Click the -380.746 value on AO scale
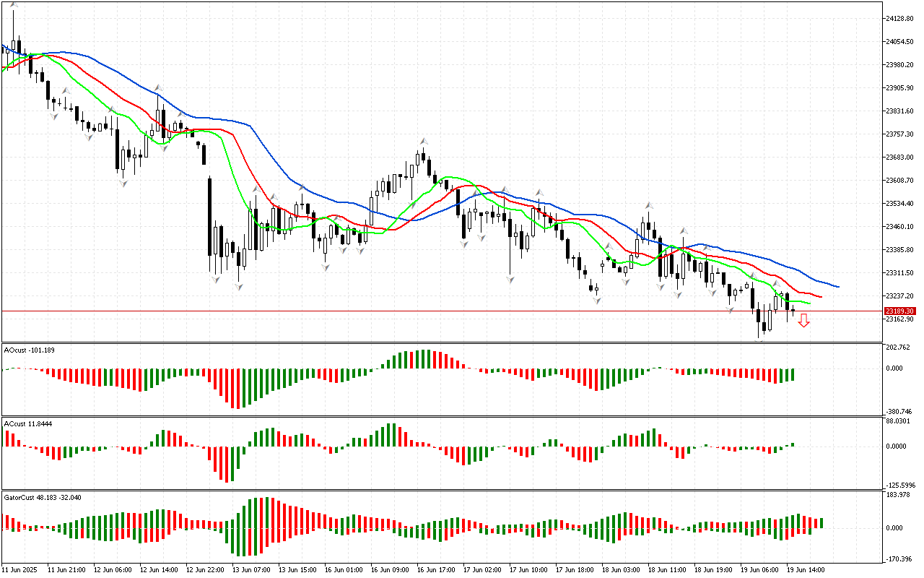This screenshot has width=924, height=578. [898, 410]
